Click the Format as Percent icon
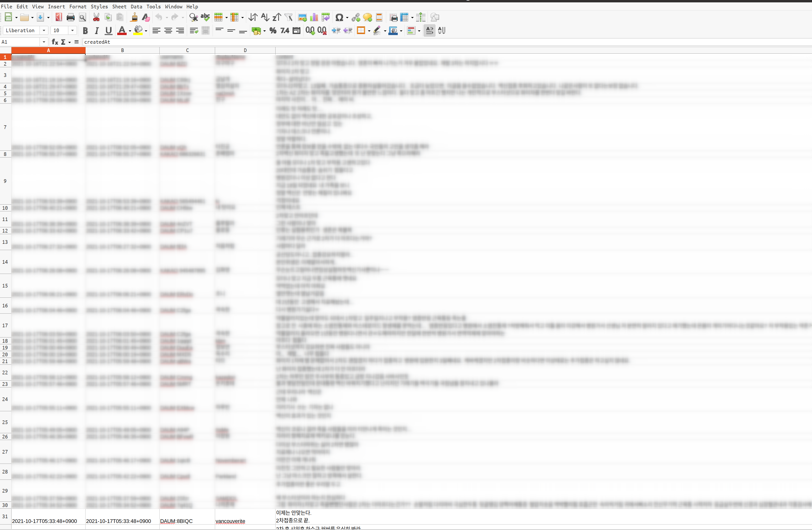 (x=273, y=31)
